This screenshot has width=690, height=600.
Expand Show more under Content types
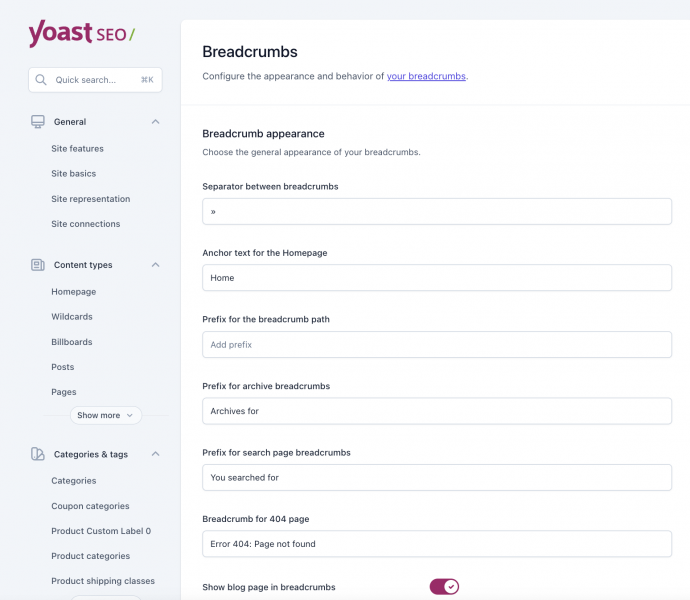pyautogui.click(x=106, y=415)
